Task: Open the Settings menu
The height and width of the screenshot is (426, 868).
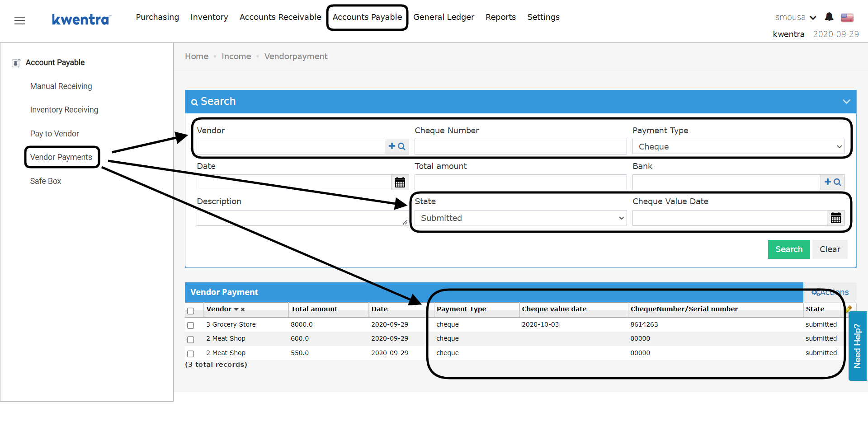Action: tap(543, 17)
